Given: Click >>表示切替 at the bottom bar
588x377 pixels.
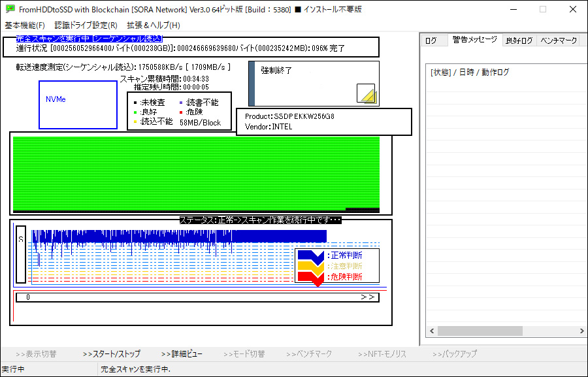Looking at the screenshot, I should pos(36,353).
